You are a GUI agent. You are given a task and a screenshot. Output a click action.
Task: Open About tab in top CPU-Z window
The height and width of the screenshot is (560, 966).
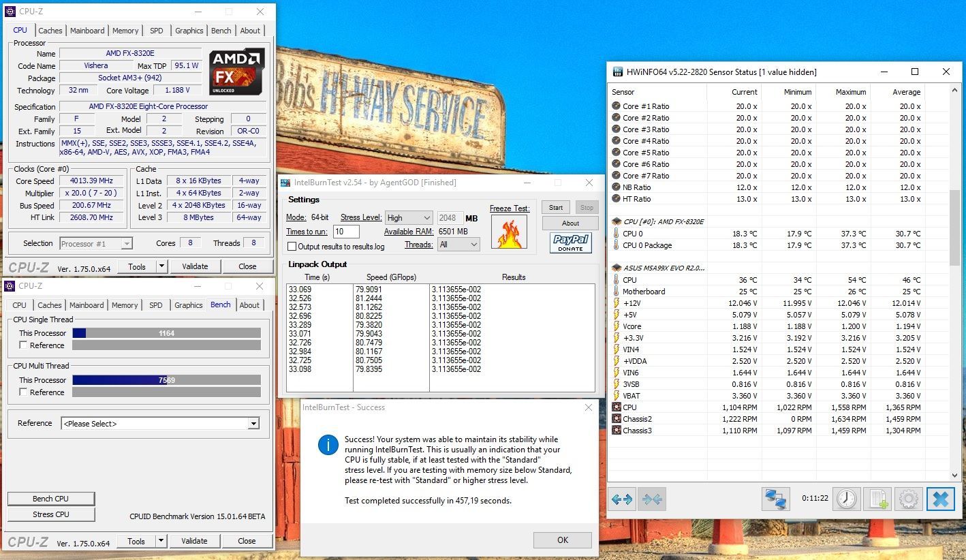tap(250, 31)
